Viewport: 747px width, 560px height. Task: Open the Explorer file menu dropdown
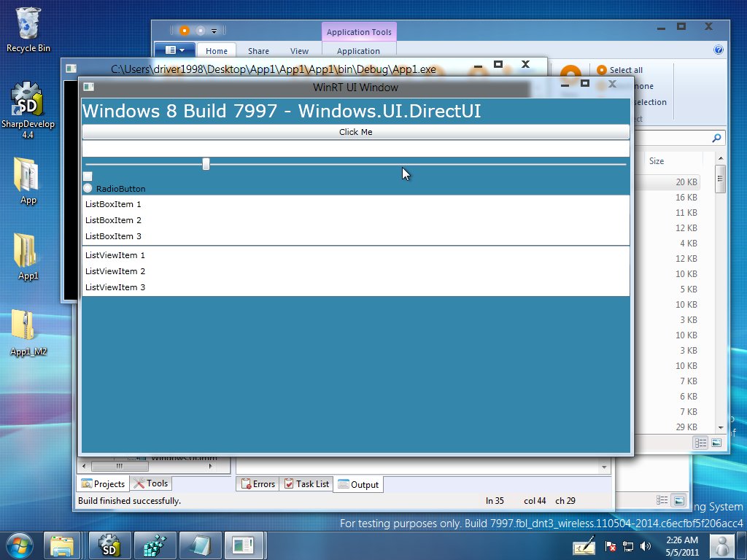(x=175, y=50)
